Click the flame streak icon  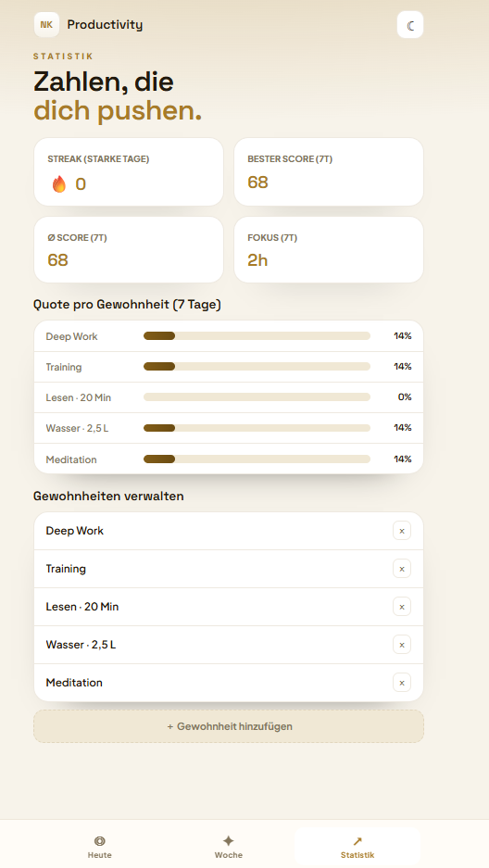click(59, 183)
